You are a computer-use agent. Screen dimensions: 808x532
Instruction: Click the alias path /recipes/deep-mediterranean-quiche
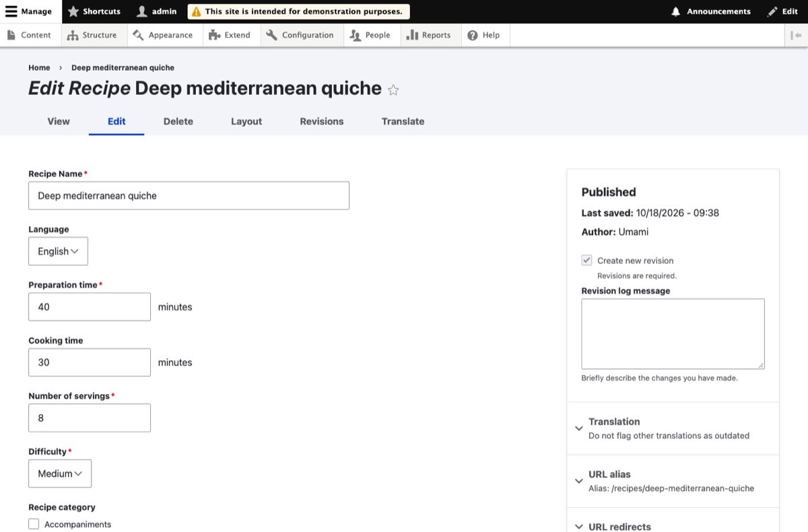[683, 488]
